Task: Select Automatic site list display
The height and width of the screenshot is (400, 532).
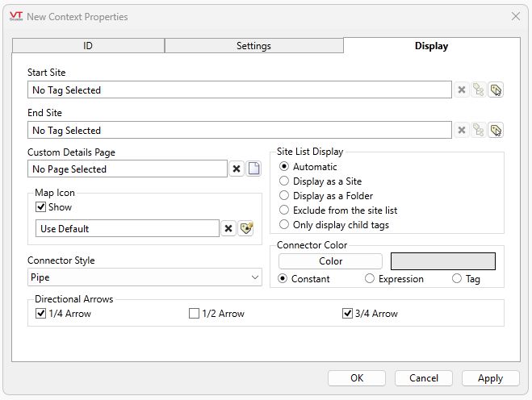Action: (x=284, y=166)
